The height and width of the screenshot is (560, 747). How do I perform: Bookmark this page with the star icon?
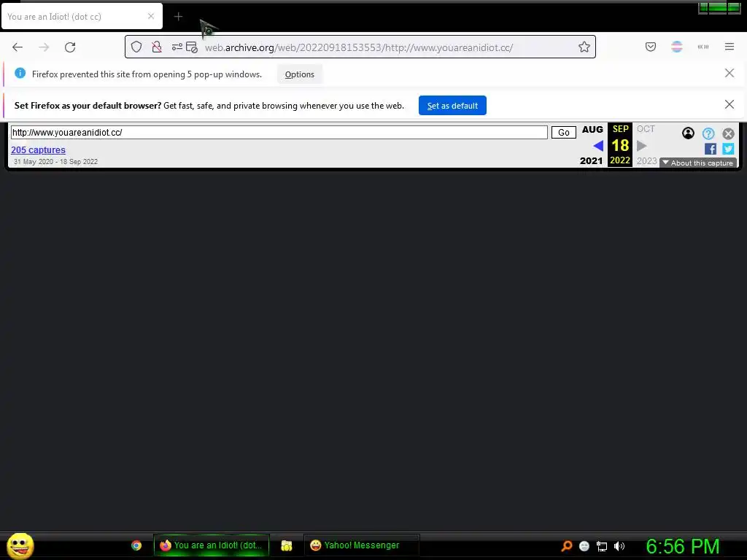click(x=584, y=47)
